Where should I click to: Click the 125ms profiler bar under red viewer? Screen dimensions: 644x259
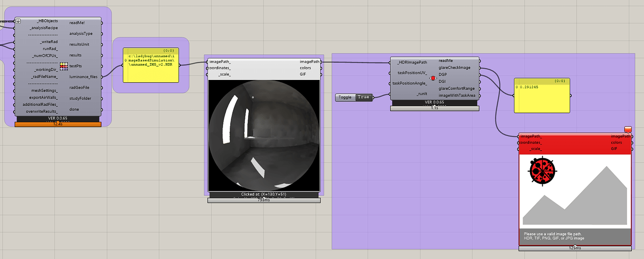575,248
